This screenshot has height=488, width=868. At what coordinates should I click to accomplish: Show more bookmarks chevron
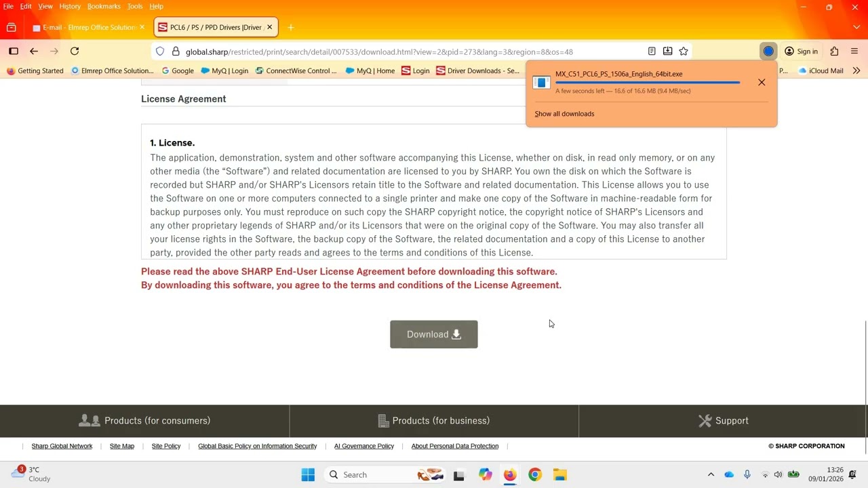(856, 70)
